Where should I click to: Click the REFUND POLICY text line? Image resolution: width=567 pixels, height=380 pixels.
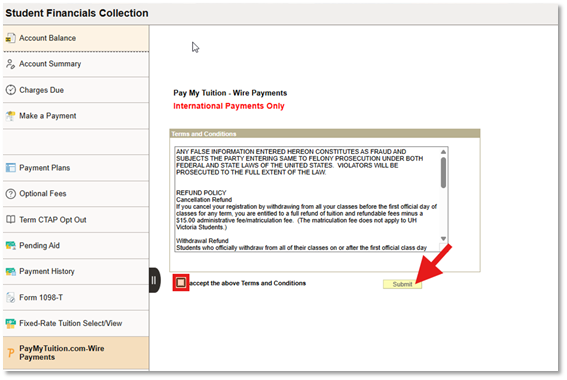click(201, 193)
